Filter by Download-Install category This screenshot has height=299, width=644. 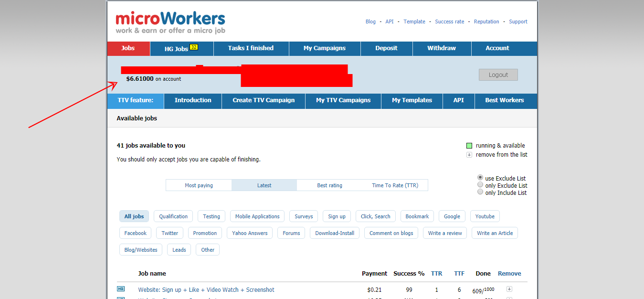(335, 233)
